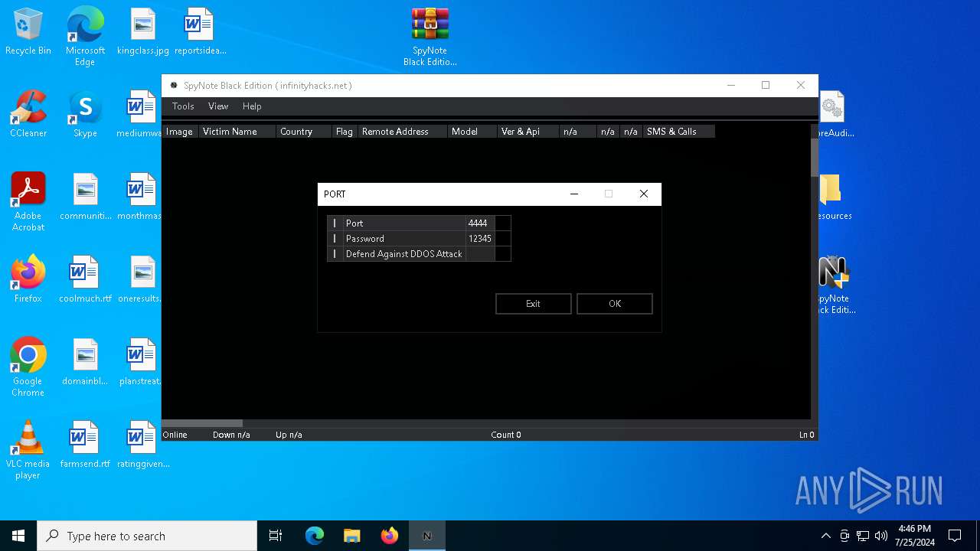Click the Ver & Api column header
The width and height of the screenshot is (980, 551).
529,132
